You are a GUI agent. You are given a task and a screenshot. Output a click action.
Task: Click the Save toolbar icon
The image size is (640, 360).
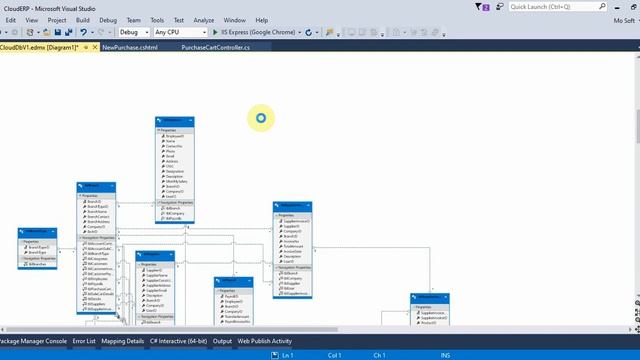[x=58, y=32]
